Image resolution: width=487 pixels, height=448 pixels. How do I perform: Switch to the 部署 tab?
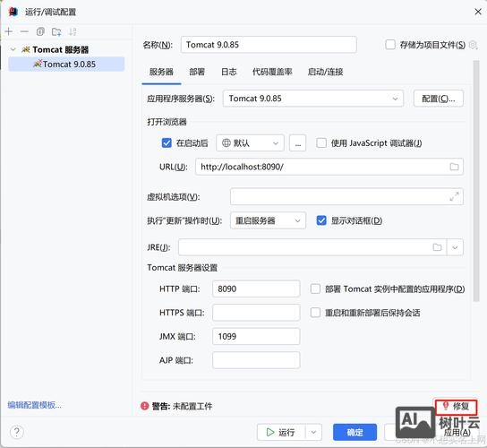[197, 72]
